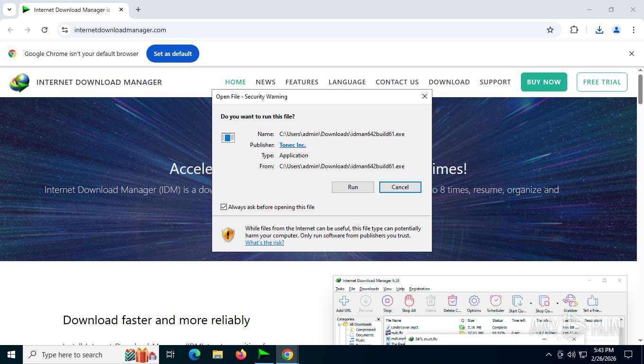The image size is (644, 364).
Task: Click the INTERNET DOWNLOAD MANAGER site title text
Action: [x=99, y=82]
